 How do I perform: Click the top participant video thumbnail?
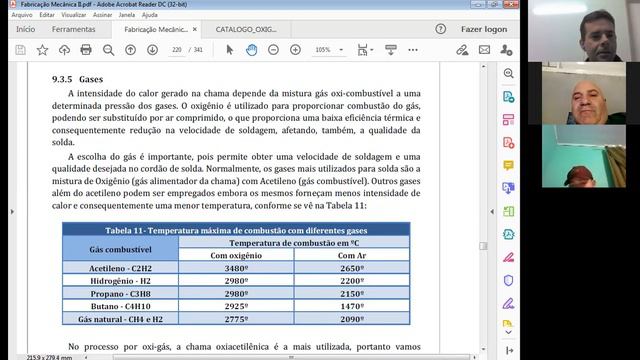(x=584, y=31)
